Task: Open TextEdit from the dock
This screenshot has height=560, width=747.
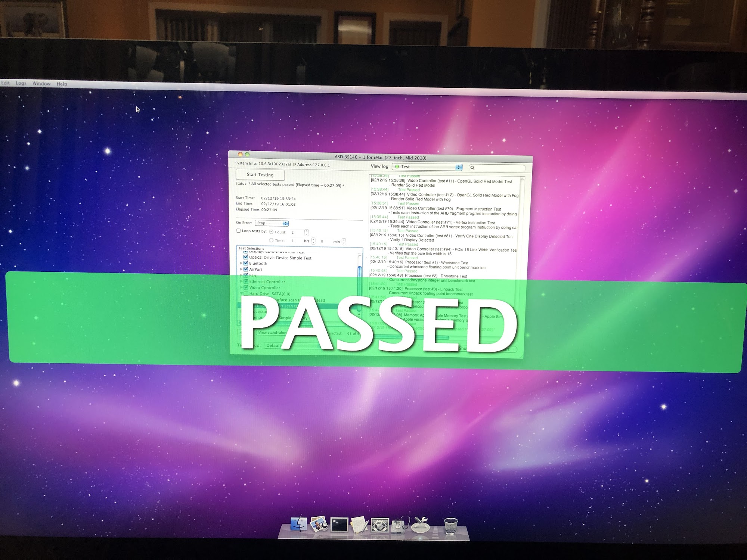Action: click(x=360, y=525)
